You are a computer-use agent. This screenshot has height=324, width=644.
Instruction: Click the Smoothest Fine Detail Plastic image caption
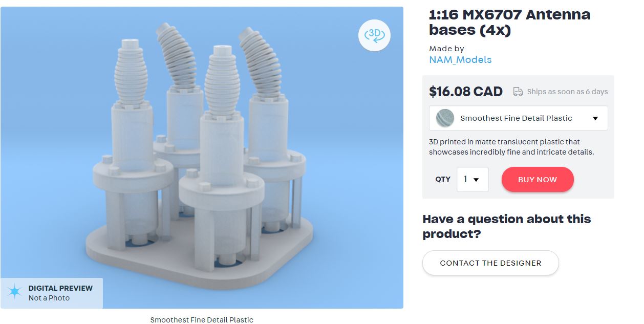point(202,319)
